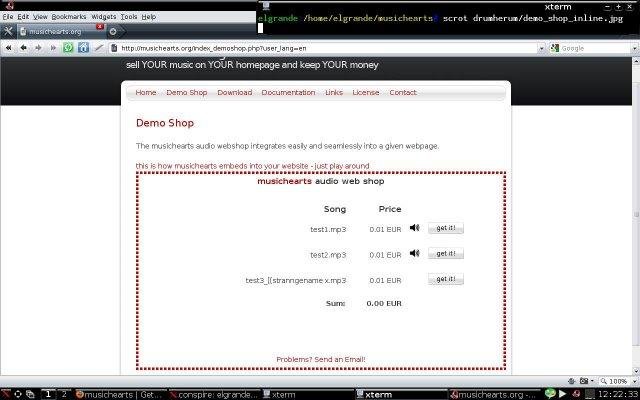The height and width of the screenshot is (400, 640).
Task: Open the Tools menu
Action: coord(129,17)
